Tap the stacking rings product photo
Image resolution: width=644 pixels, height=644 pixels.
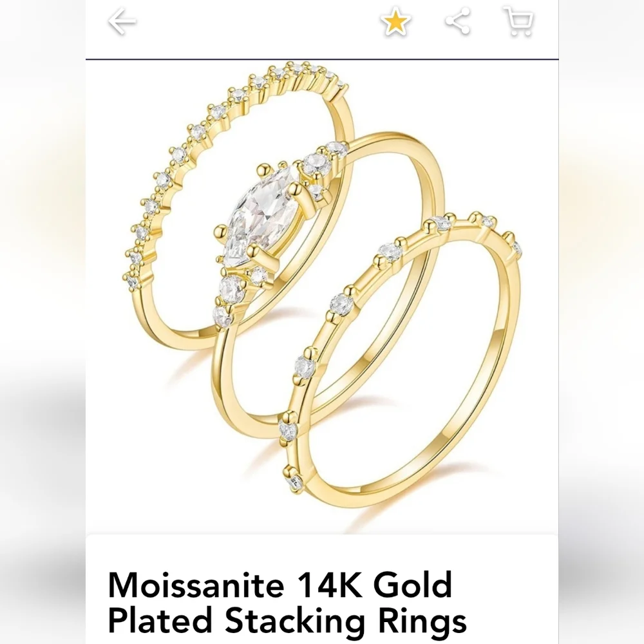coord(322,297)
